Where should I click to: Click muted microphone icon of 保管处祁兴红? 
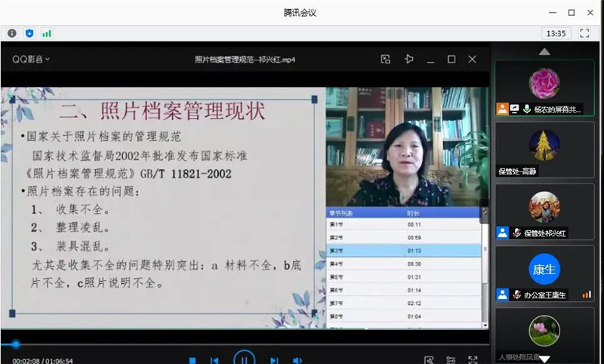click(516, 233)
